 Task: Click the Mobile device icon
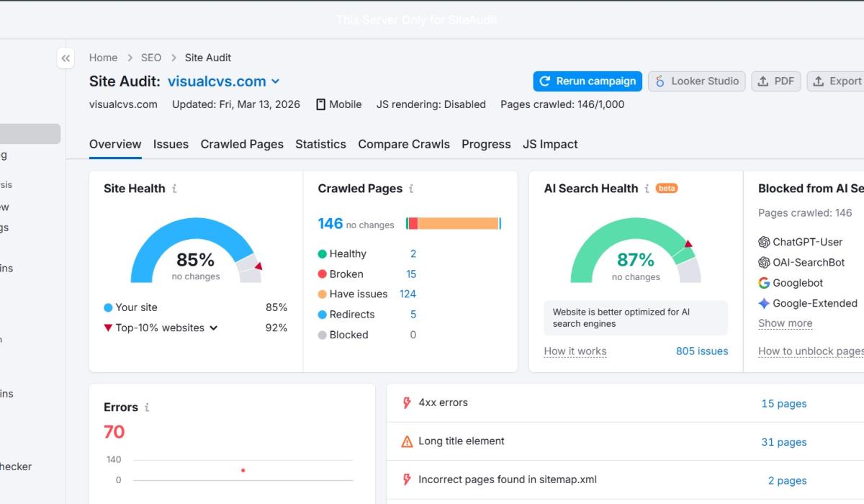coord(320,104)
